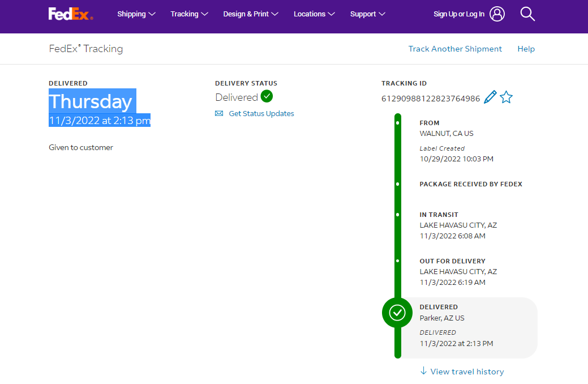Click the green delivered checkmark status icon
Image resolution: width=588 pixels, height=384 pixels.
(267, 96)
